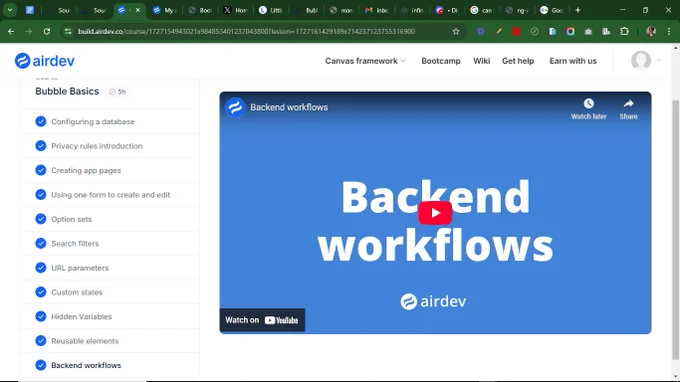Screen dimensions: 680x382
Task: Toggle Using one form completion check
Action: click(x=41, y=194)
